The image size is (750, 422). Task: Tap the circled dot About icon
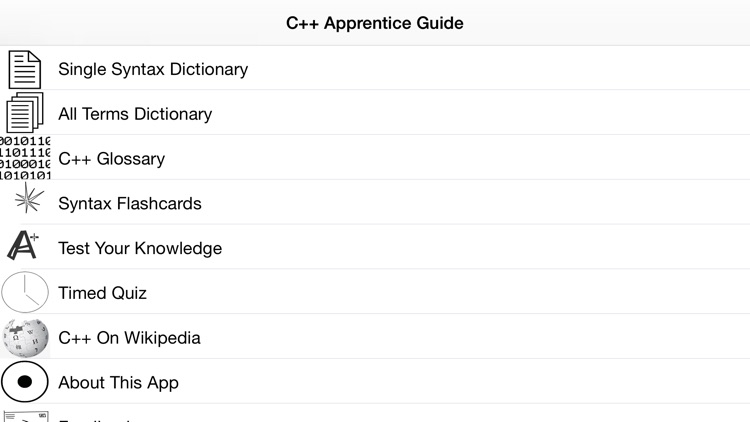pos(25,382)
